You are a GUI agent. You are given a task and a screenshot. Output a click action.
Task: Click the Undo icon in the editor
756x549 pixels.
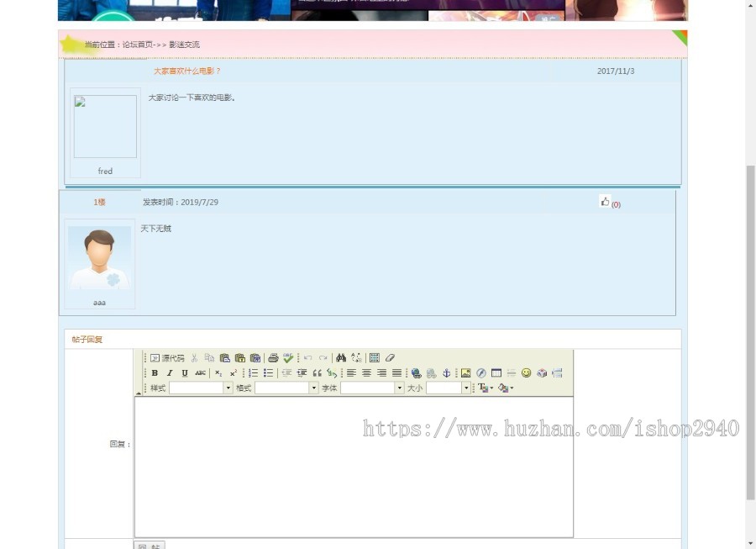(x=308, y=356)
